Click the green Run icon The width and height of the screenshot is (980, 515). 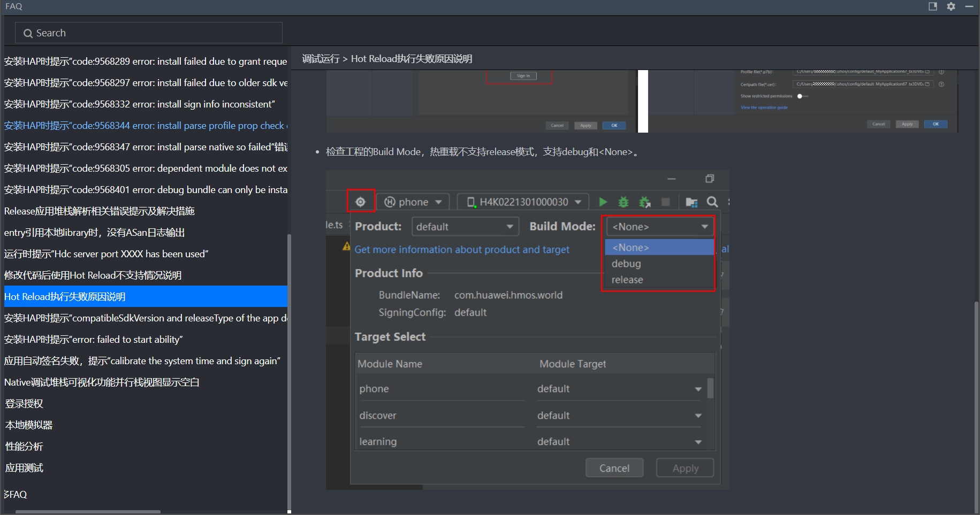pyautogui.click(x=603, y=202)
